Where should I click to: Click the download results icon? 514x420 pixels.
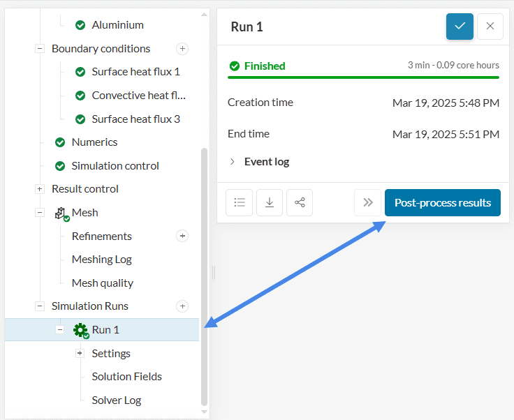pyautogui.click(x=269, y=202)
